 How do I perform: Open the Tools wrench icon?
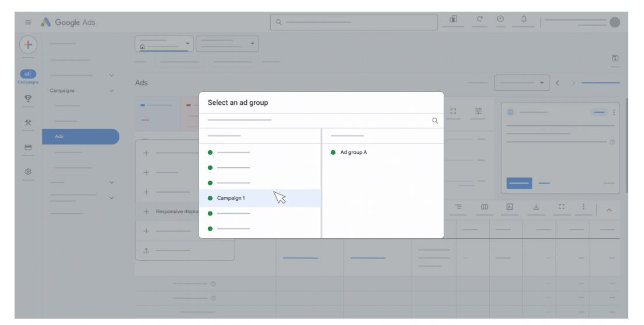(x=28, y=122)
